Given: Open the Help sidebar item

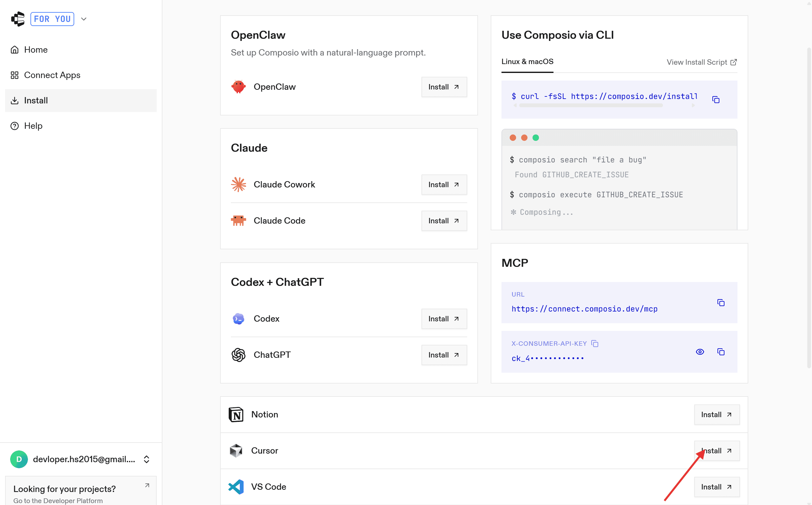Looking at the screenshot, I should point(33,126).
